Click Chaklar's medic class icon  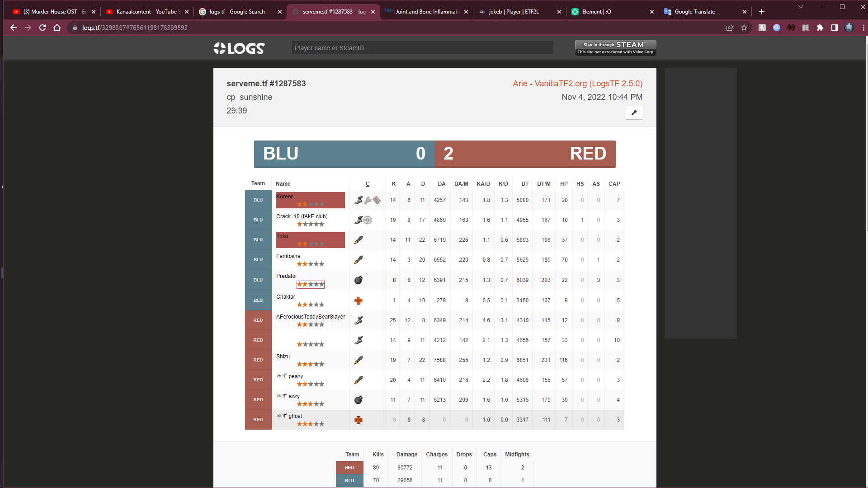coord(359,300)
